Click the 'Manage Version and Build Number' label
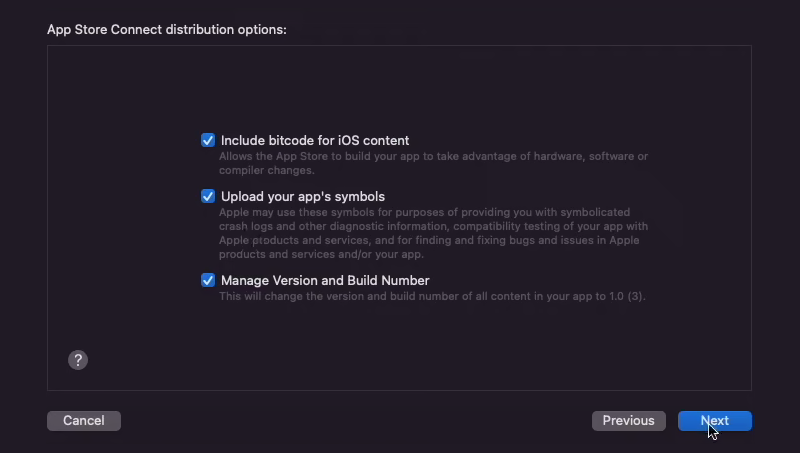The image size is (800, 453). pyautogui.click(x=325, y=281)
